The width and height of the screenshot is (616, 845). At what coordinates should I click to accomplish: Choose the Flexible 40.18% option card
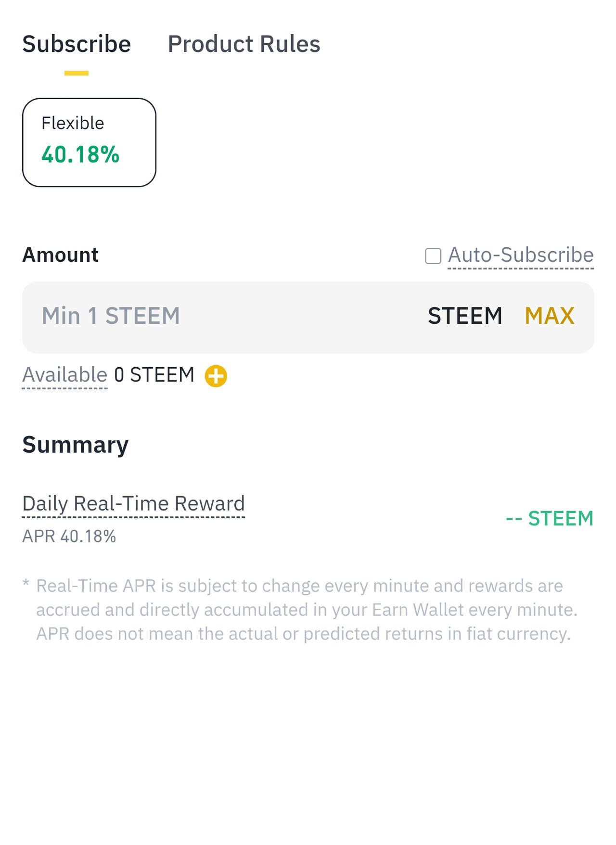pos(89,142)
